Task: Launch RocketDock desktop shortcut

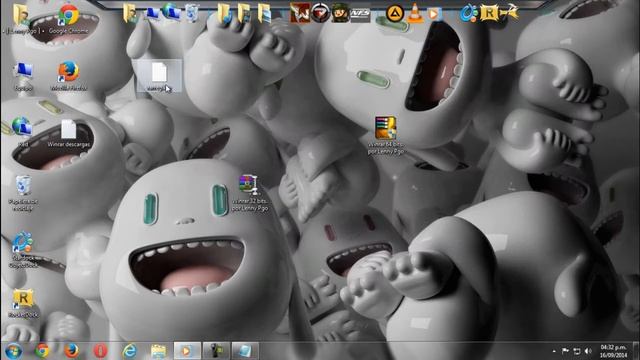Action: pyautogui.click(x=23, y=304)
